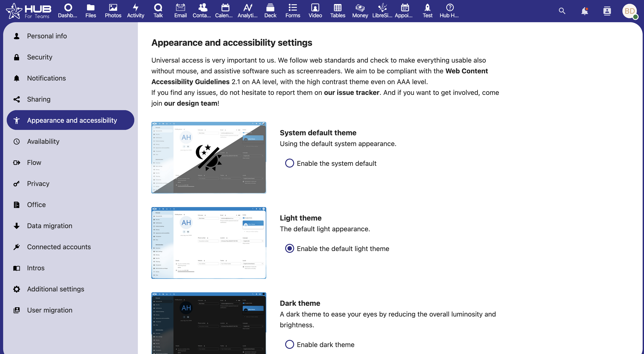Click the light theme preview thumbnail
This screenshot has height=354, width=644.
click(x=209, y=243)
